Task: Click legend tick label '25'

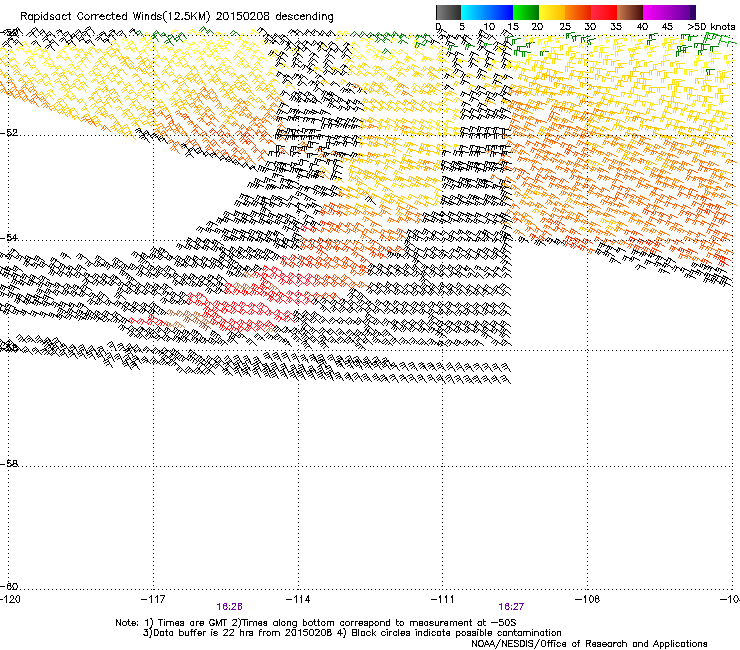Action: [564, 27]
